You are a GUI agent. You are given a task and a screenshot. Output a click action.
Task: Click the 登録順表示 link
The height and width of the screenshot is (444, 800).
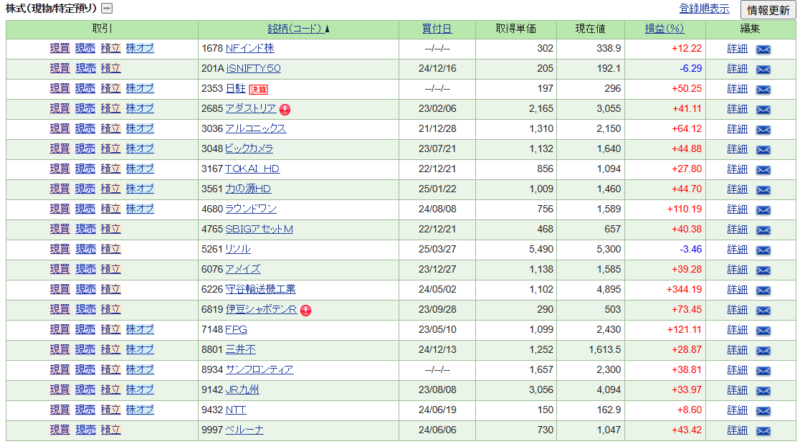tap(704, 9)
